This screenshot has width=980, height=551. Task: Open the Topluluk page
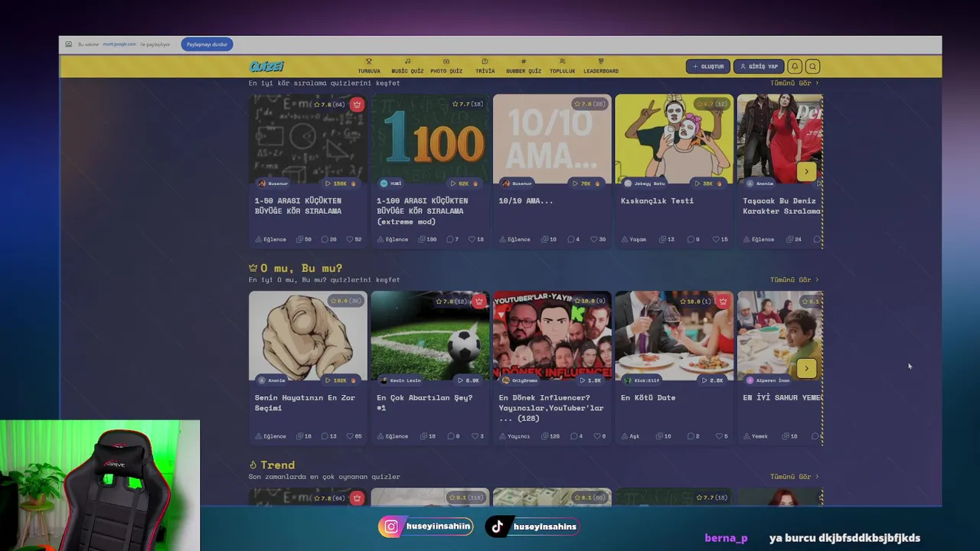click(x=562, y=67)
